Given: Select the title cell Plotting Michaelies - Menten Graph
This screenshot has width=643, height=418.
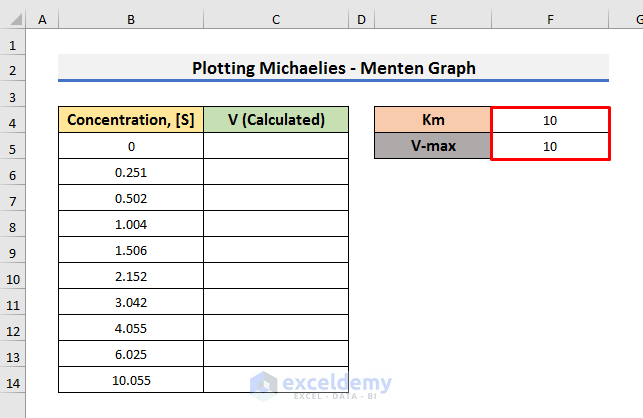Looking at the screenshot, I should 333,68.
